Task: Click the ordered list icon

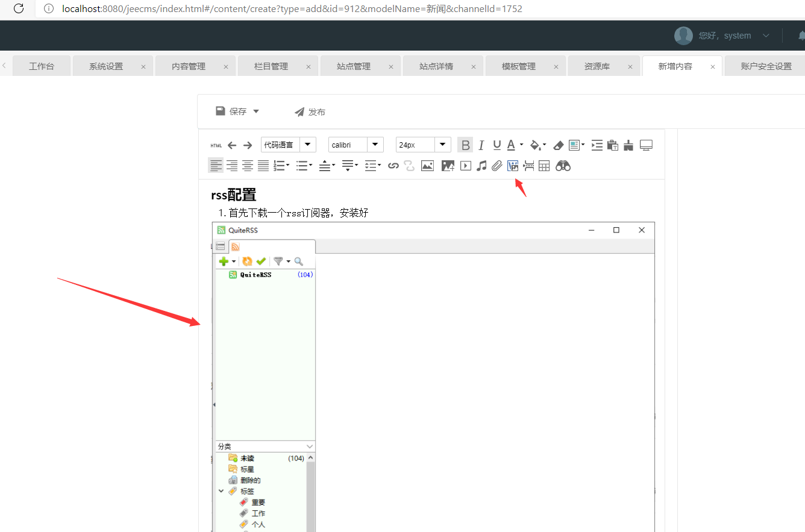Action: point(279,166)
